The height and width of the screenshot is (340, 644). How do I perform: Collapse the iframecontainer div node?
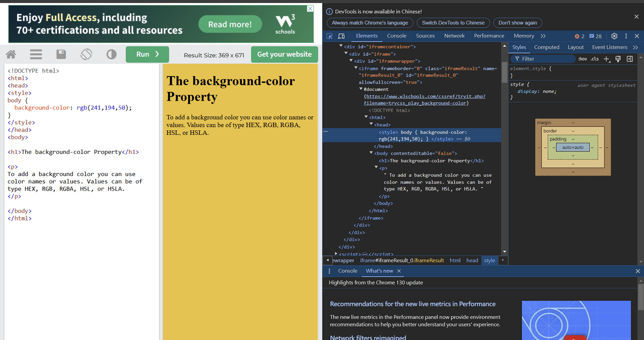(341, 46)
